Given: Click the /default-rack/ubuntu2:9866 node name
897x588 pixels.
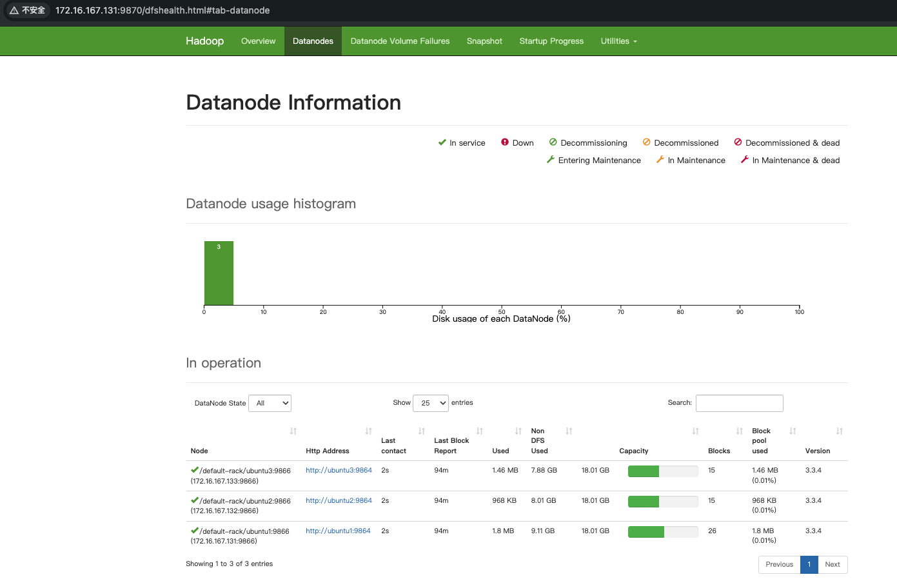Looking at the screenshot, I should coord(245,501).
